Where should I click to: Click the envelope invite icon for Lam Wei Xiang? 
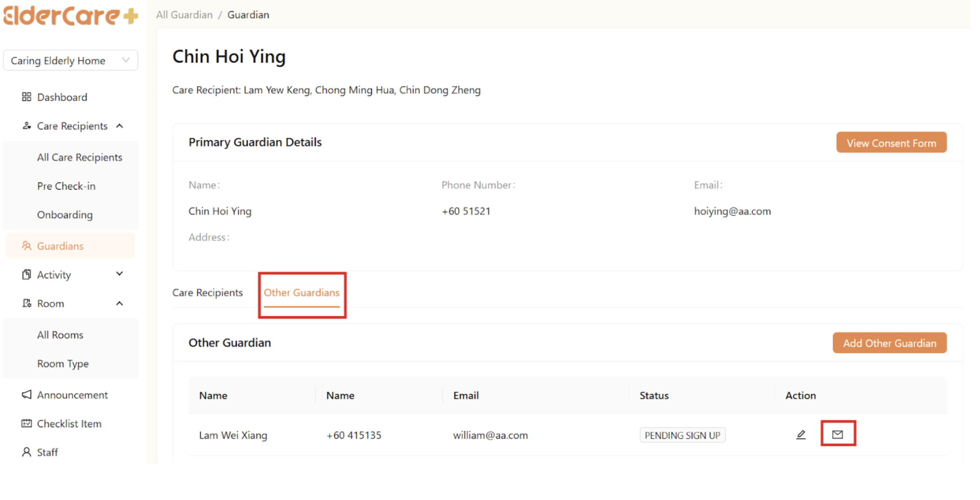pos(838,434)
